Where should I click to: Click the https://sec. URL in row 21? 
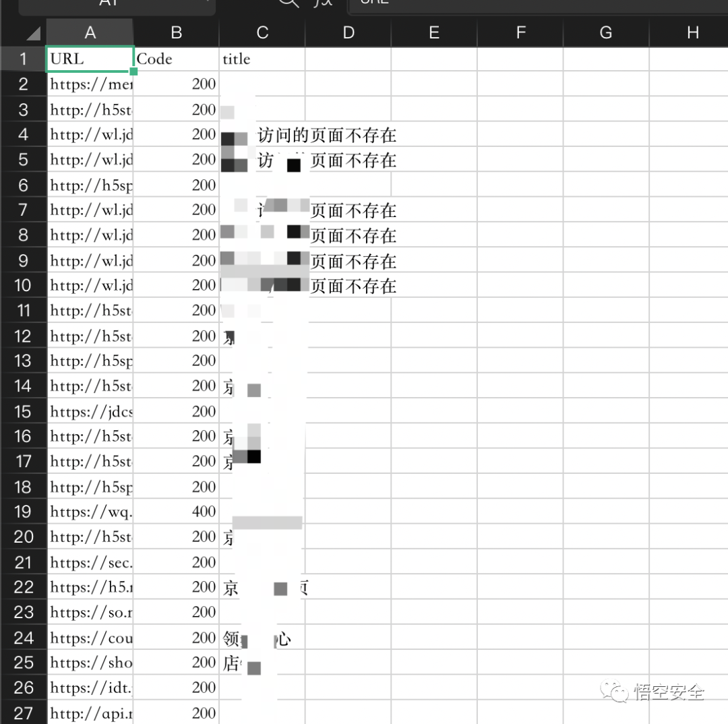(x=90, y=562)
